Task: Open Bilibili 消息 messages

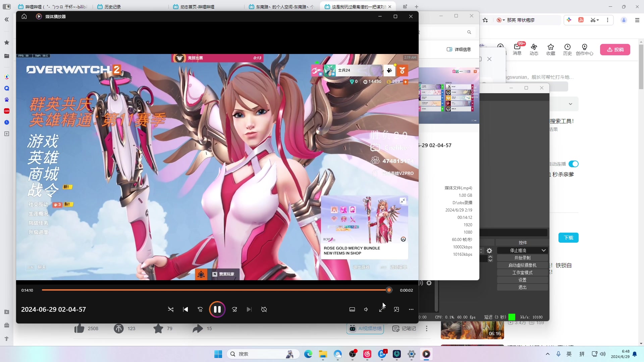Action: coord(517,49)
